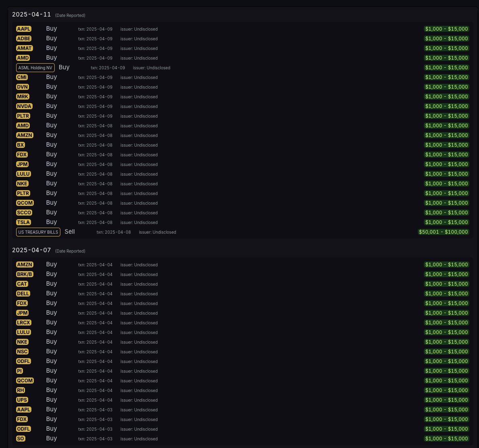Viewport: 479px width, 448px height.
Task: Select FDX ticker with txn 2025-04-04
Action: pyautogui.click(x=22, y=303)
